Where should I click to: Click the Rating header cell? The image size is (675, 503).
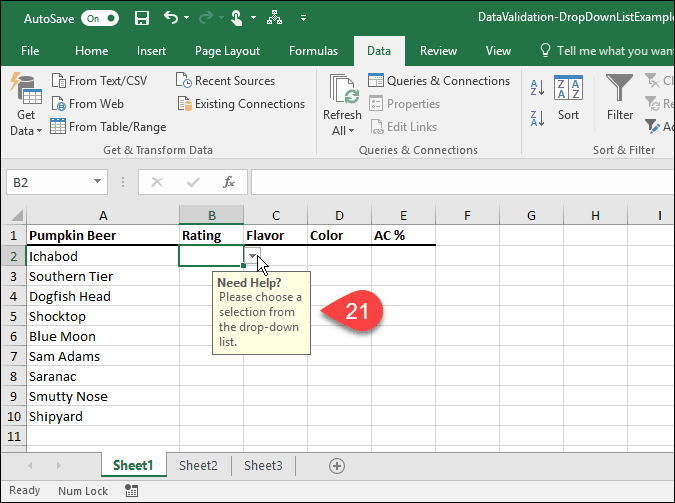(211, 236)
